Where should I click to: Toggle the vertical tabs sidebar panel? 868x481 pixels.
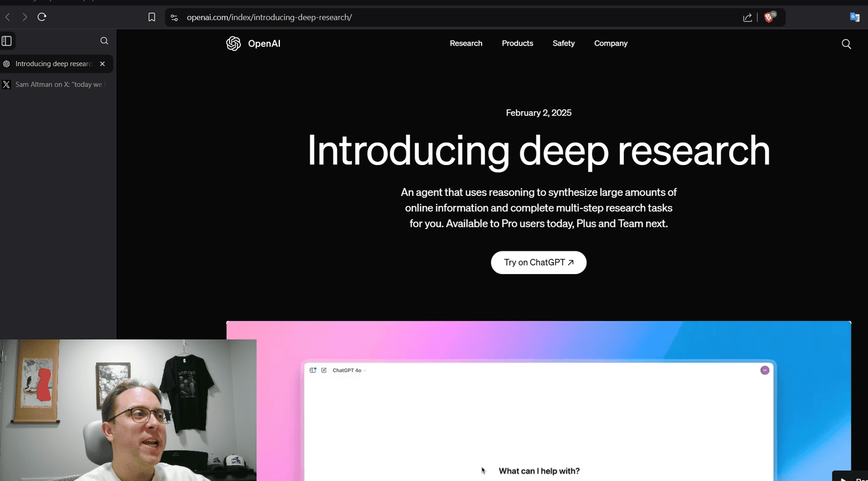[x=7, y=41]
